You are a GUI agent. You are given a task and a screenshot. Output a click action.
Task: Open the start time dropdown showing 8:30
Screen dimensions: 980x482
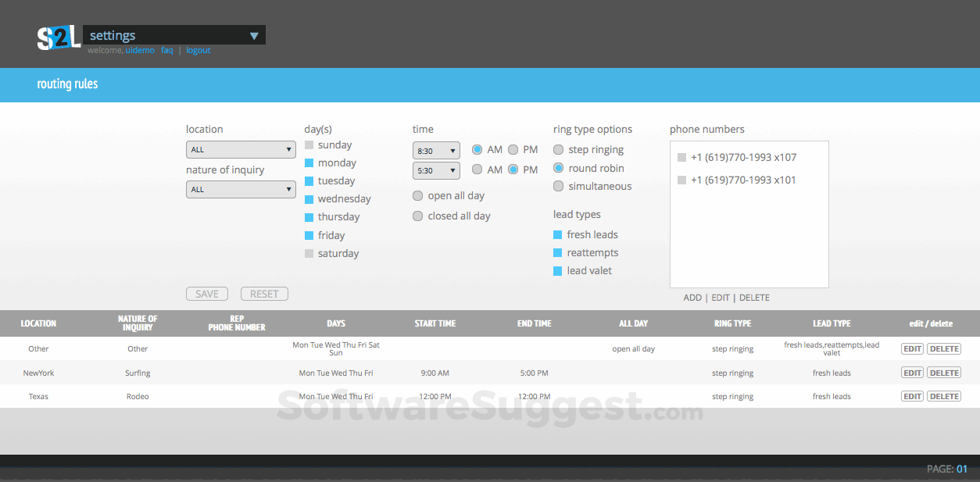coord(436,150)
